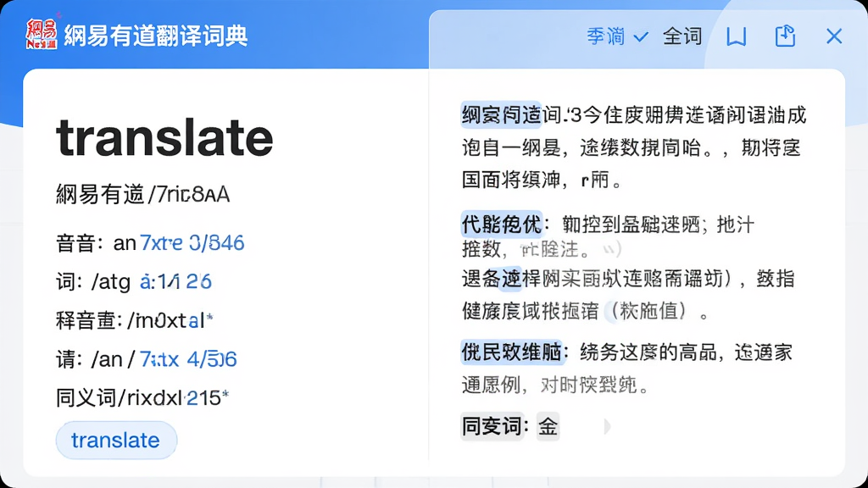The width and height of the screenshot is (868, 488).
Task: Bookmark this word with the bookmark icon
Action: click(736, 37)
